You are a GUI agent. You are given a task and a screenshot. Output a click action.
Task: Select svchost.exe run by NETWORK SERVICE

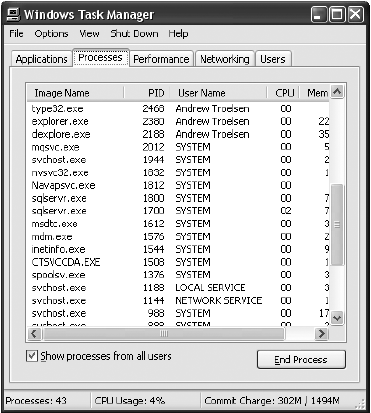click(179, 301)
